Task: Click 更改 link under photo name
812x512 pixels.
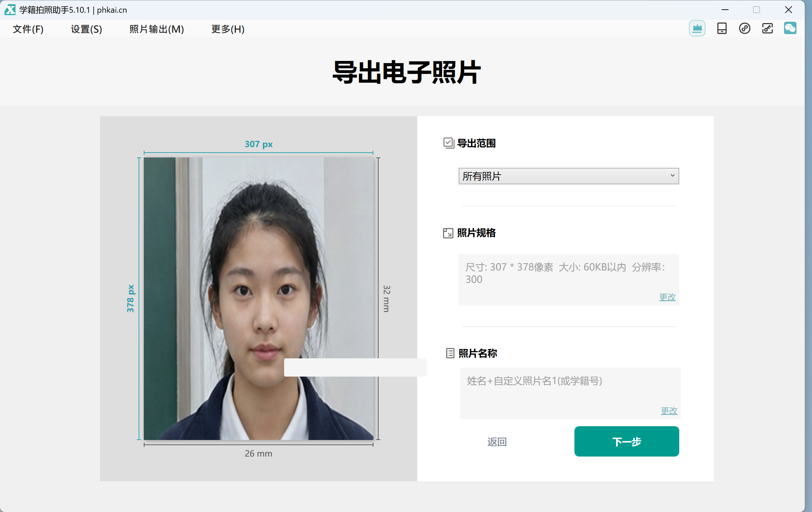Action: click(x=669, y=411)
